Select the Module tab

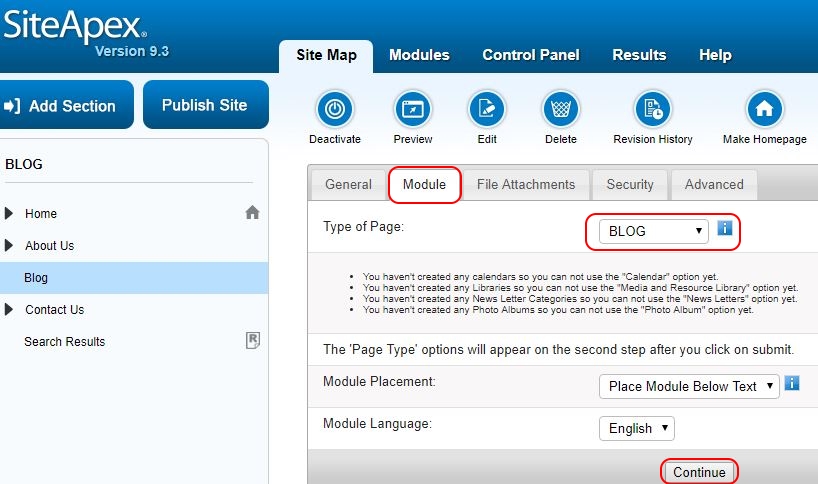pyautogui.click(x=425, y=185)
